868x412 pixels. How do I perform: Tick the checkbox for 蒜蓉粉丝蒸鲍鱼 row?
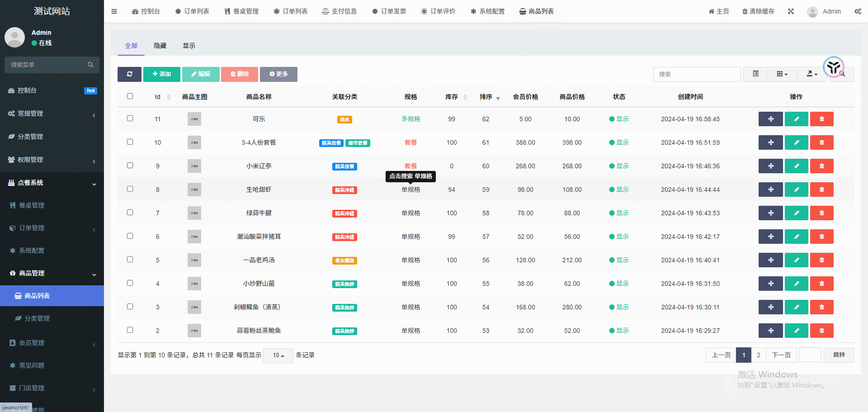[130, 330]
